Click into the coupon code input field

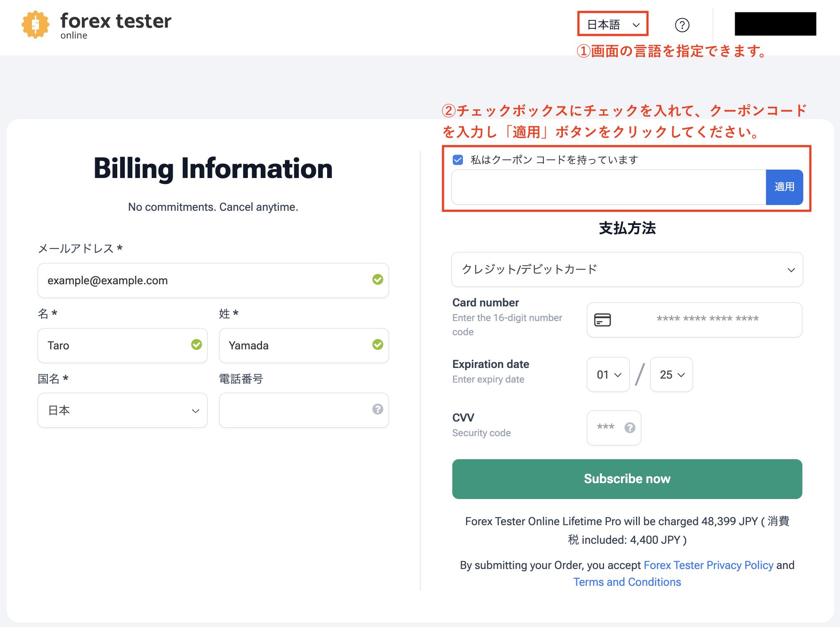tap(609, 187)
